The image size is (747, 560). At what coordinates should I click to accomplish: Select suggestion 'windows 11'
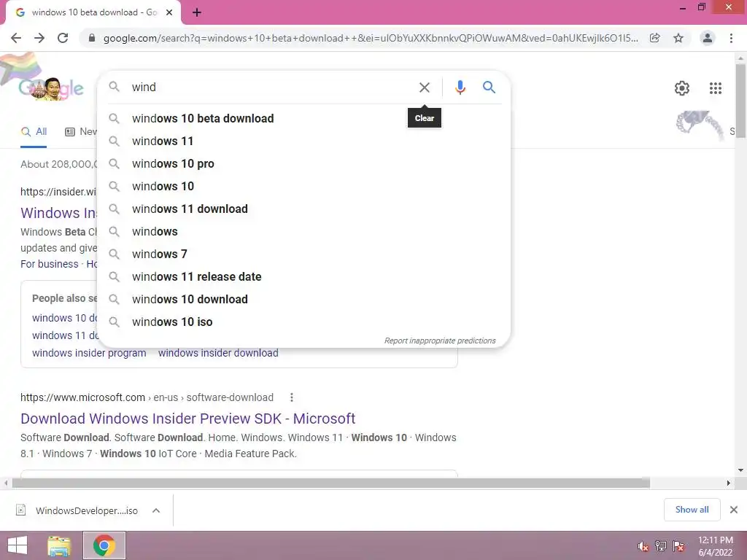click(303, 141)
